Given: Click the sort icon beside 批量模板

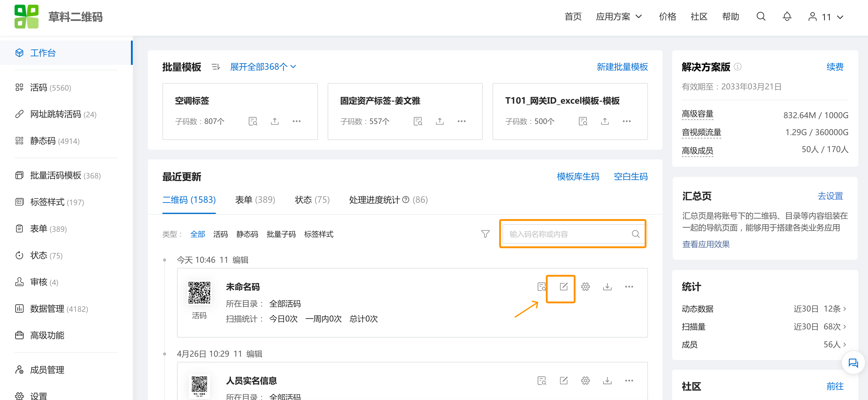Looking at the screenshot, I should click(216, 67).
